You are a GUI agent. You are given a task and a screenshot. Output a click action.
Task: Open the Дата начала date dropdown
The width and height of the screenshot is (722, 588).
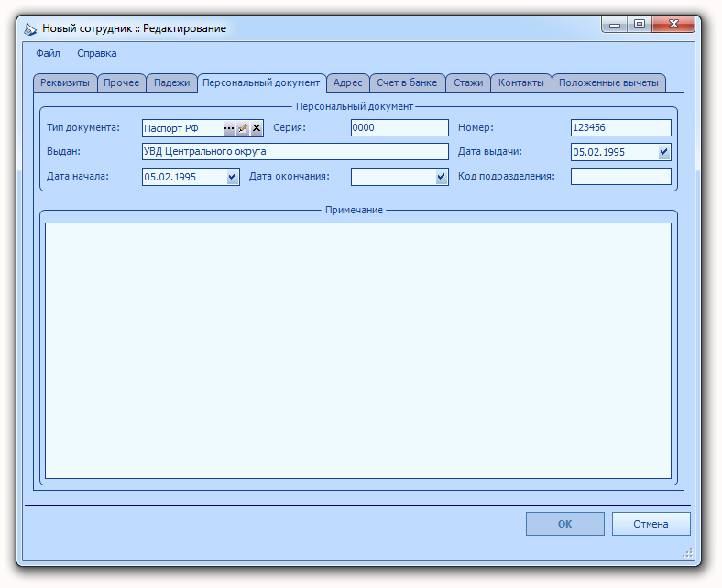(x=232, y=177)
